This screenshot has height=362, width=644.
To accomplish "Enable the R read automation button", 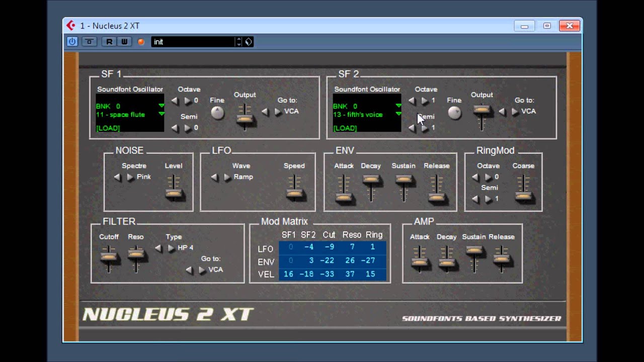I will pos(109,42).
